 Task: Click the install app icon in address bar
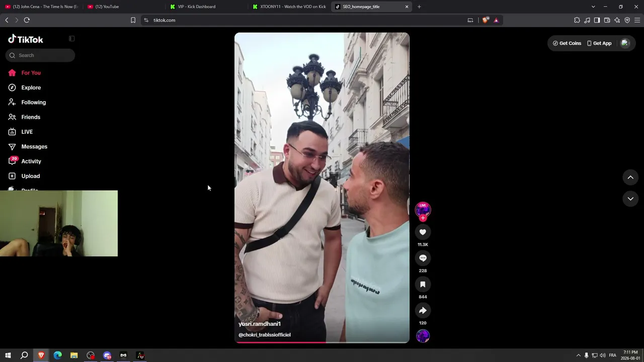coord(470,20)
